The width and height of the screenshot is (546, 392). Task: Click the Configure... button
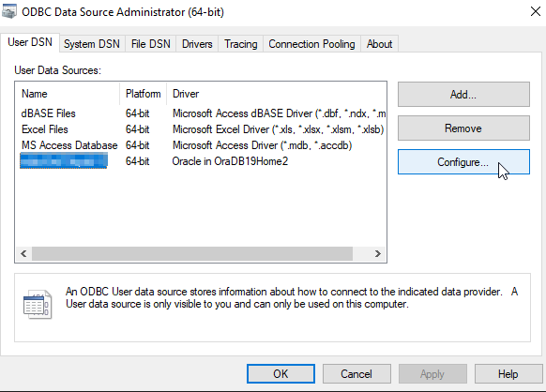pyautogui.click(x=463, y=162)
